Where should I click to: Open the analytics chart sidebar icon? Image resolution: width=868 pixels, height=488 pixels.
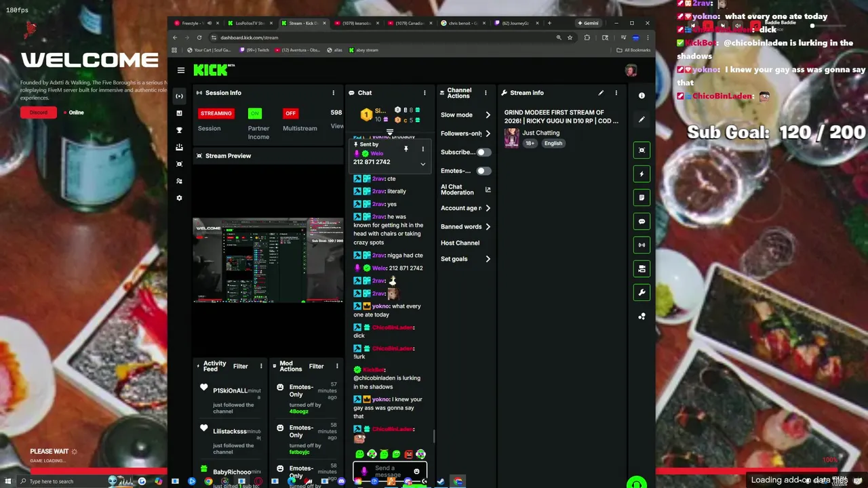179,113
